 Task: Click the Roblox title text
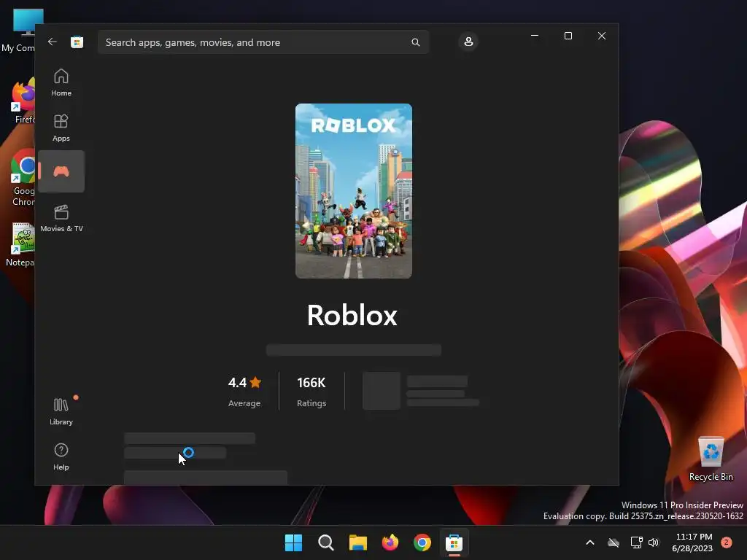tap(352, 315)
